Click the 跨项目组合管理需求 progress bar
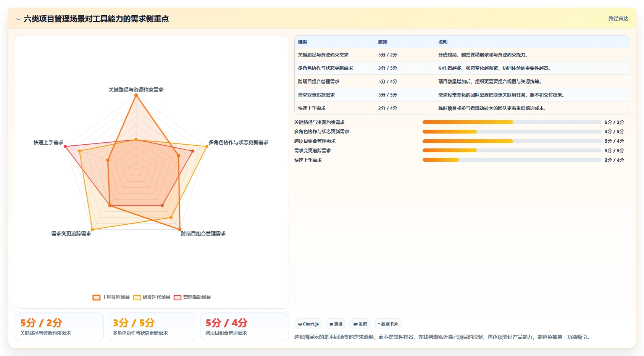 point(512,141)
